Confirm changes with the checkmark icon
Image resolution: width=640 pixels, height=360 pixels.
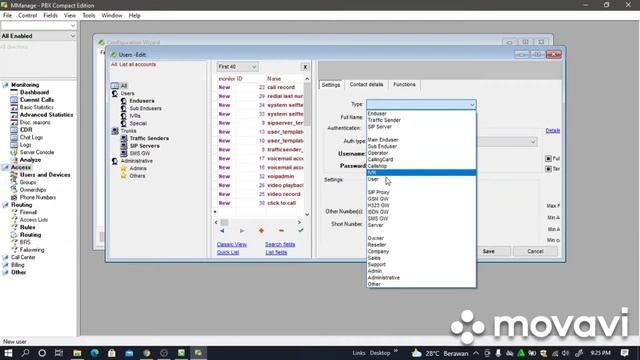tap(301, 231)
